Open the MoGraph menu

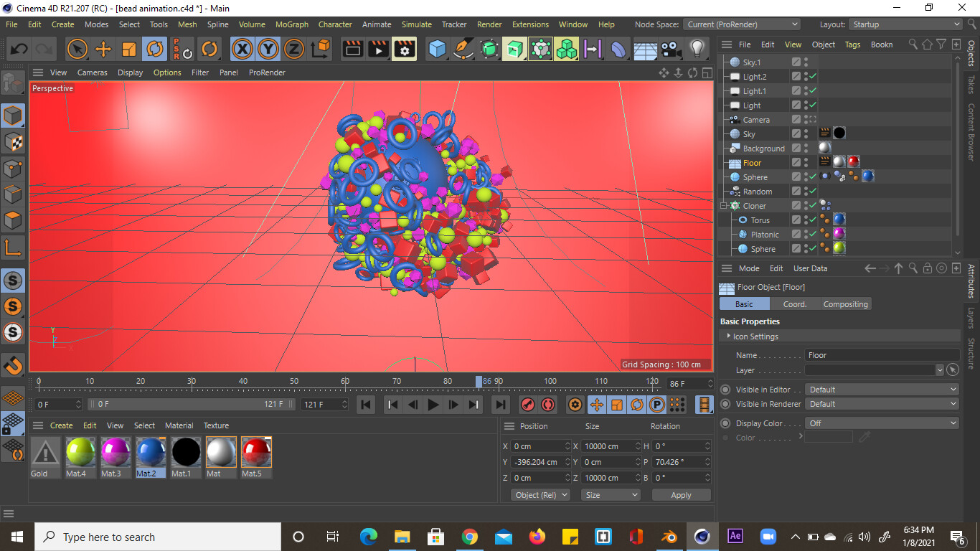pyautogui.click(x=291, y=24)
